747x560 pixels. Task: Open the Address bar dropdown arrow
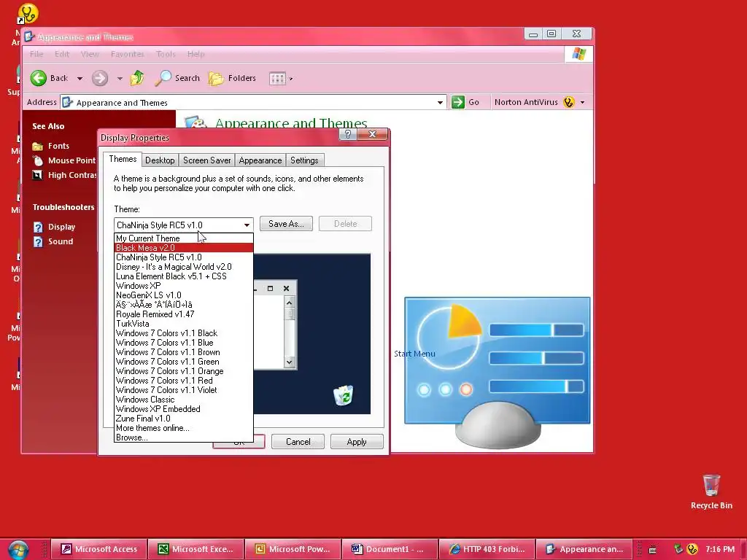(440, 102)
